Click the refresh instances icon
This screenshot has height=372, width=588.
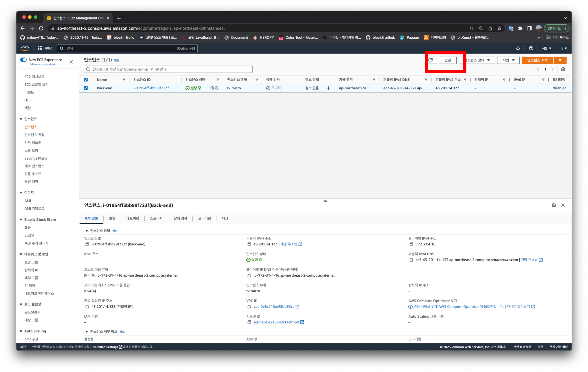pos(430,60)
